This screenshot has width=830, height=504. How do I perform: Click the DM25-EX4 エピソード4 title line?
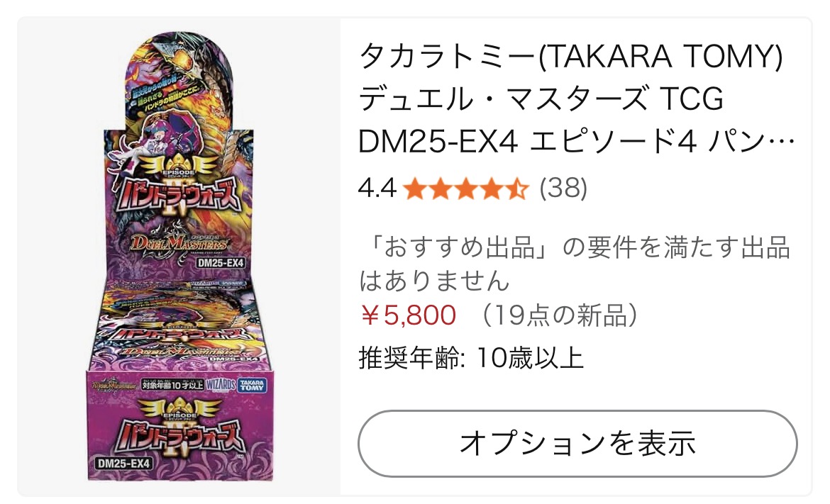pyautogui.click(x=577, y=142)
